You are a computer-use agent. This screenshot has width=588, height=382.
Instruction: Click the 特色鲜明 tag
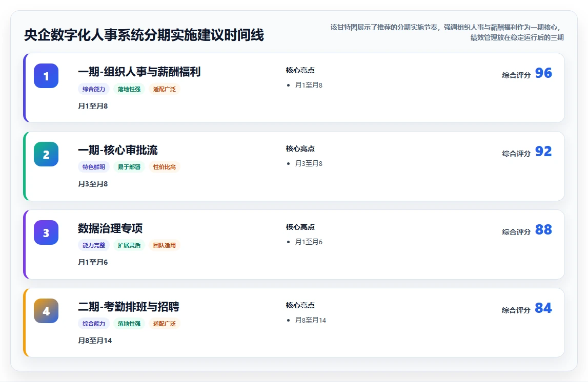pos(94,167)
